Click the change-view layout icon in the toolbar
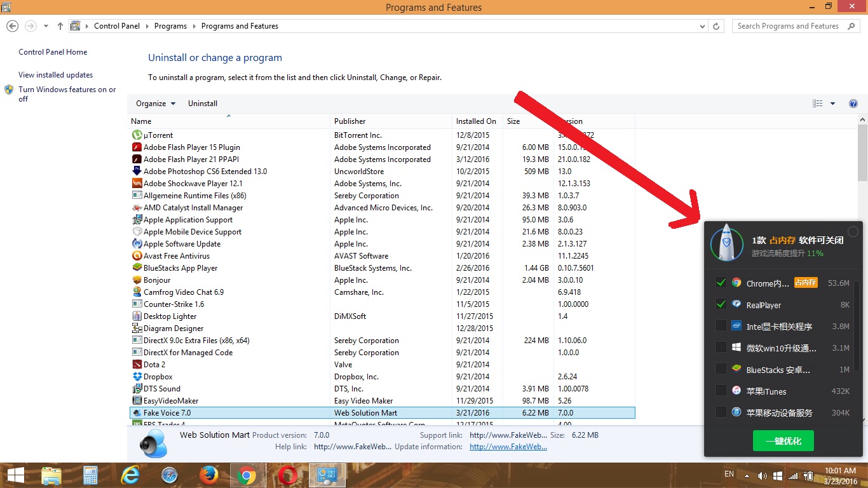Viewport: 868px width, 488px height. click(x=818, y=104)
